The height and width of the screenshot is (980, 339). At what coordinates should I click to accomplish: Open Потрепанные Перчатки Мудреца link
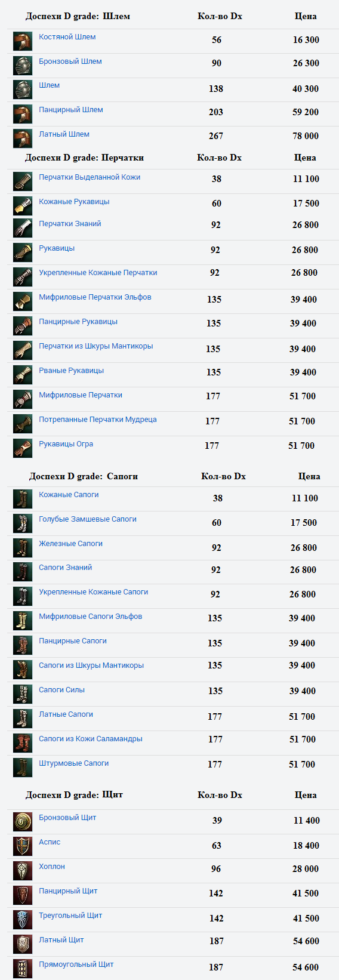click(x=98, y=420)
